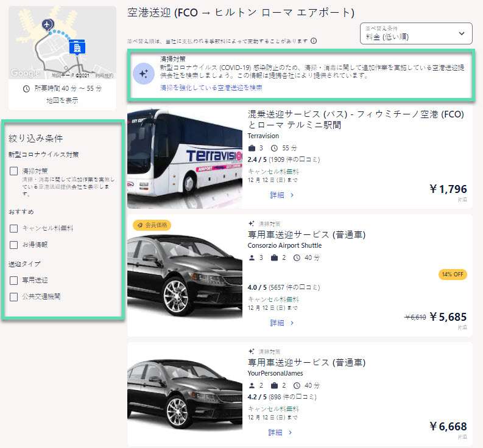Click the 14% OFF discount badge

click(453, 275)
